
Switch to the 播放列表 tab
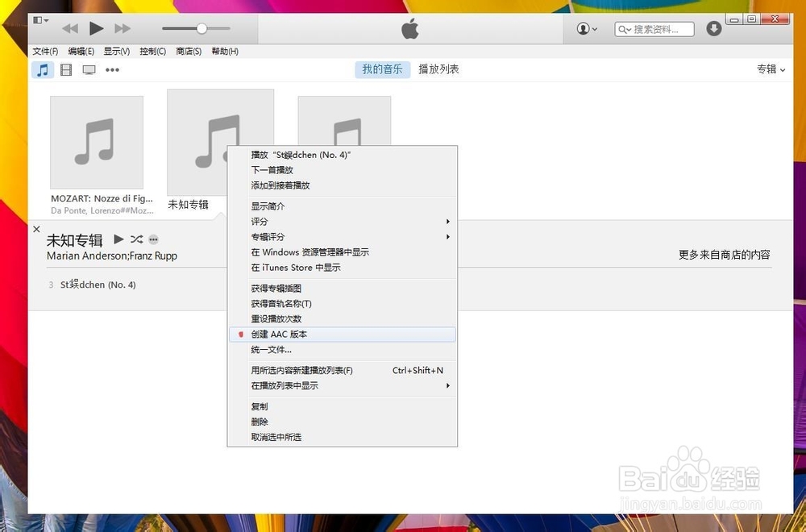438,69
